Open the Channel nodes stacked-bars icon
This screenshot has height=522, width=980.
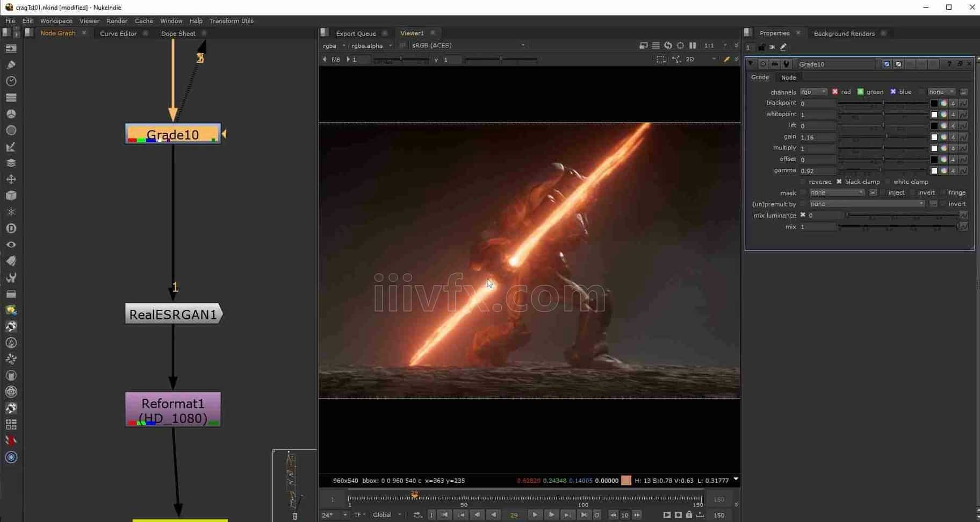[11, 97]
